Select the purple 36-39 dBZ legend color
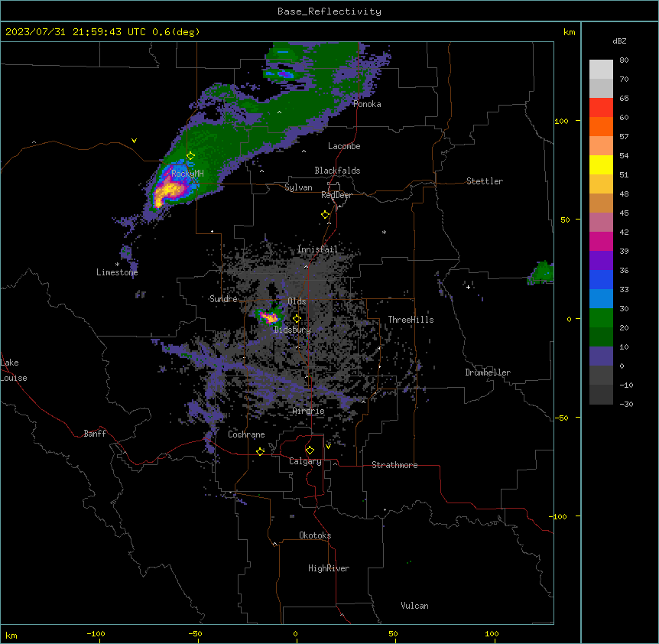Screen dimensions: 659x644 coord(601,261)
